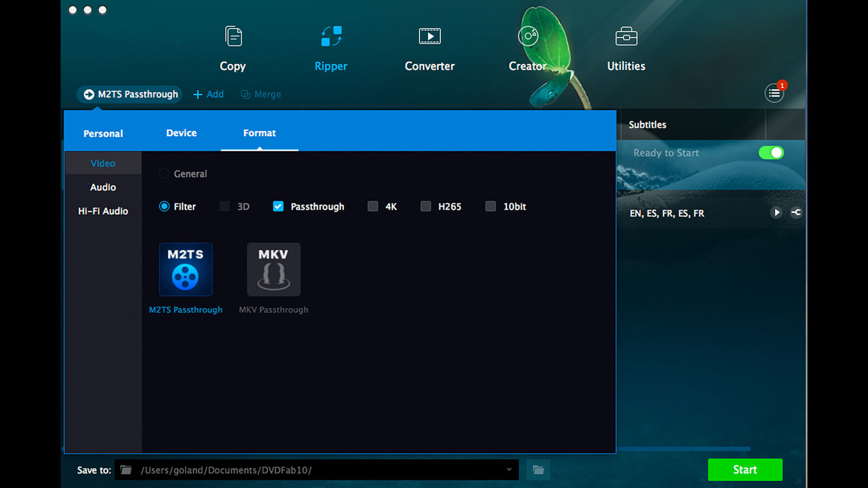The image size is (868, 488).
Task: Click Add to load more sources
Action: [208, 94]
